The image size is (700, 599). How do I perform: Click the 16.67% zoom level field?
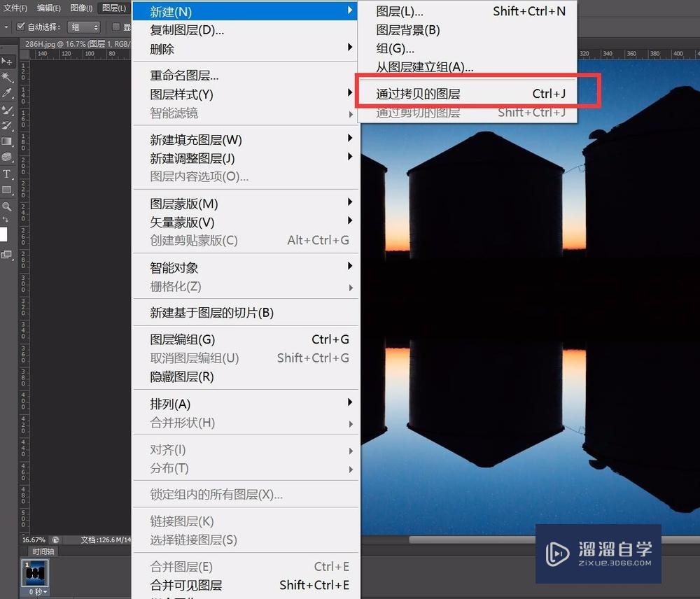tap(34, 540)
